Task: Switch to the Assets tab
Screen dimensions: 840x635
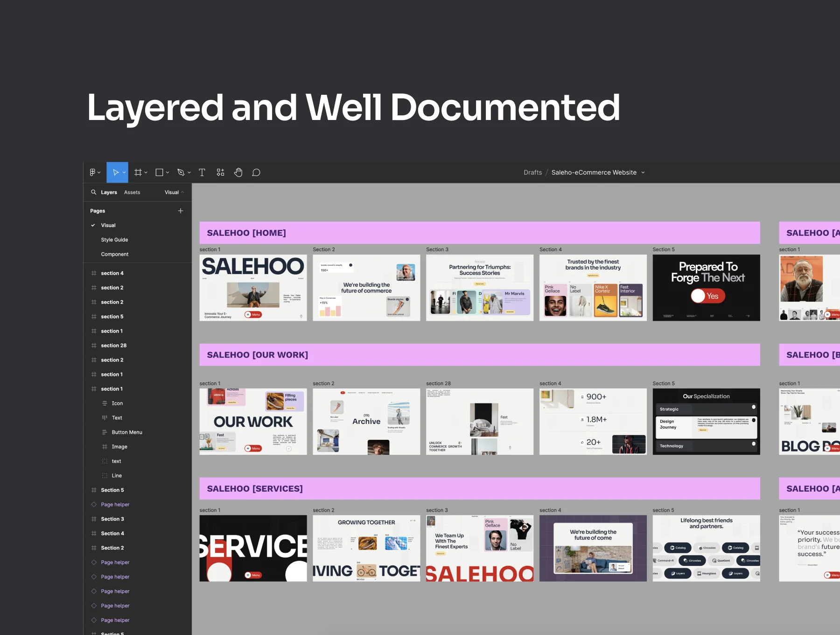Action: [132, 192]
